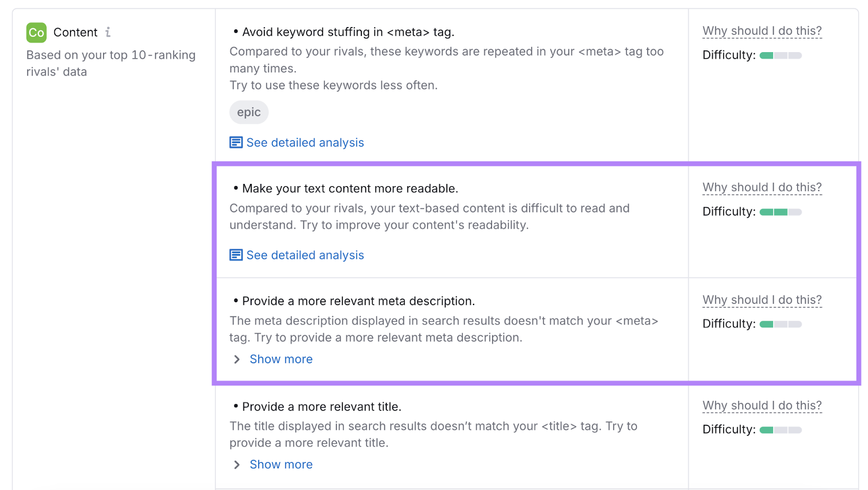
Task: Click the info icon beside the Content label
Action: pyautogui.click(x=107, y=32)
